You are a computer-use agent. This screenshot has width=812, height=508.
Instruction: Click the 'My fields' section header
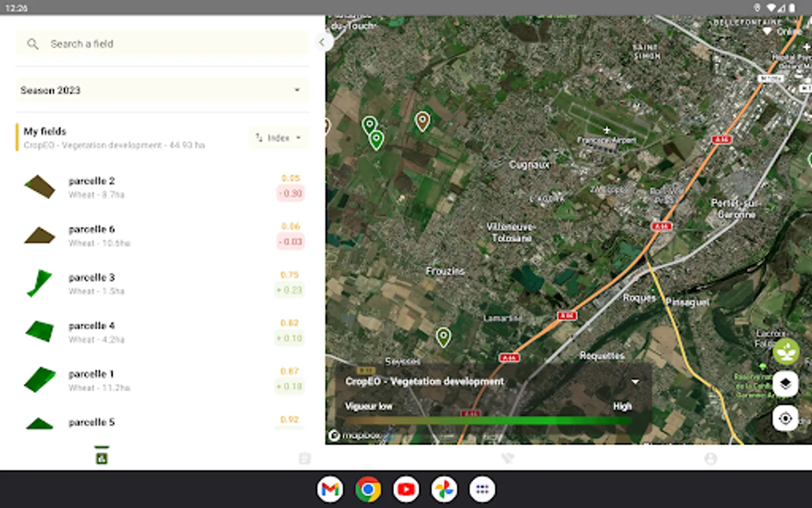pyautogui.click(x=45, y=132)
